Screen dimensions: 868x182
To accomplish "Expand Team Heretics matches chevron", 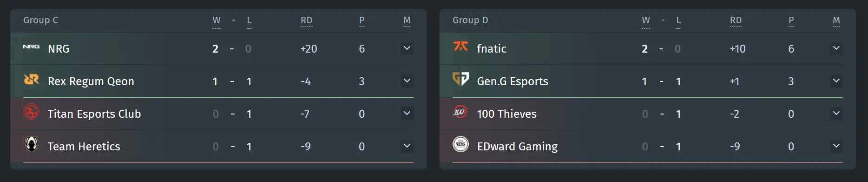I will (x=407, y=146).
